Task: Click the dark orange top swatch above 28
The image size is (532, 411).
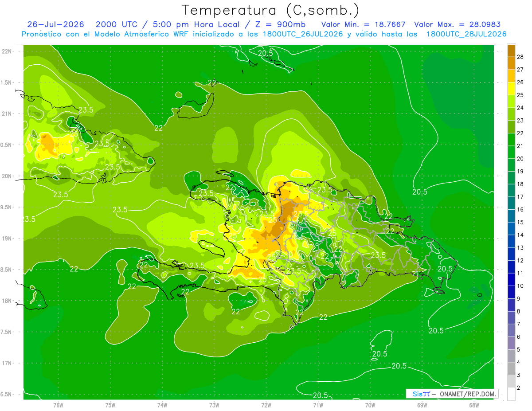Action: click(511, 50)
